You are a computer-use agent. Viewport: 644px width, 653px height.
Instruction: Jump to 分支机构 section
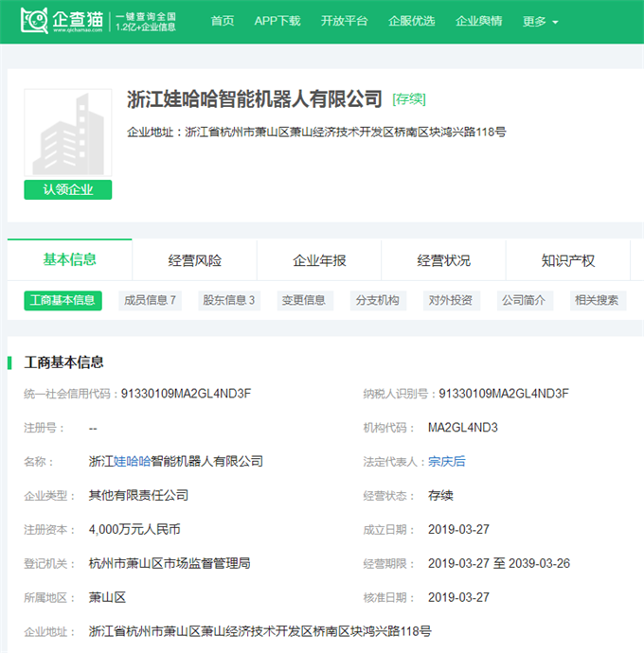tap(378, 300)
